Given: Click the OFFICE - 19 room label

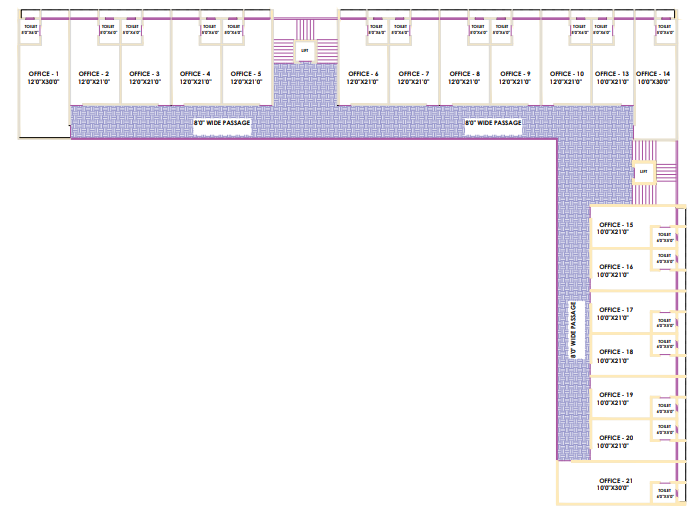Looking at the screenshot, I should point(615,399).
